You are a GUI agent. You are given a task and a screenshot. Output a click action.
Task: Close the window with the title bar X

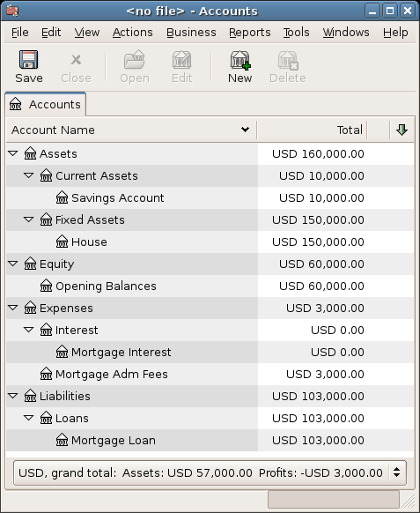click(408, 11)
